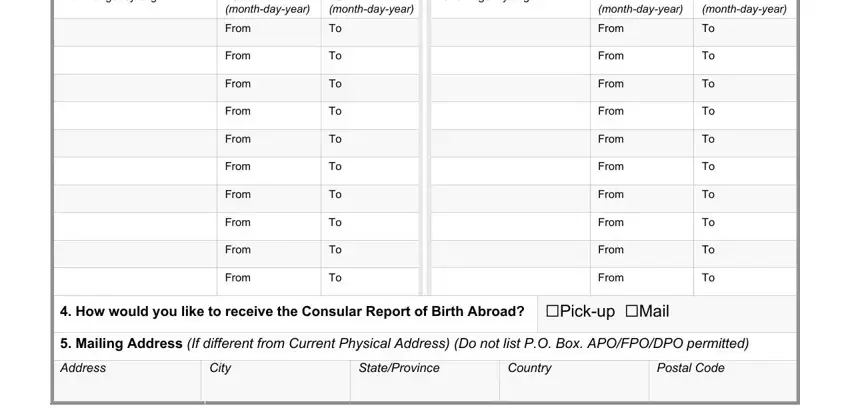Image resolution: width=850 pixels, height=408 pixels.
Task: Click the last location cell in left table
Action: pyautogui.click(x=136, y=282)
